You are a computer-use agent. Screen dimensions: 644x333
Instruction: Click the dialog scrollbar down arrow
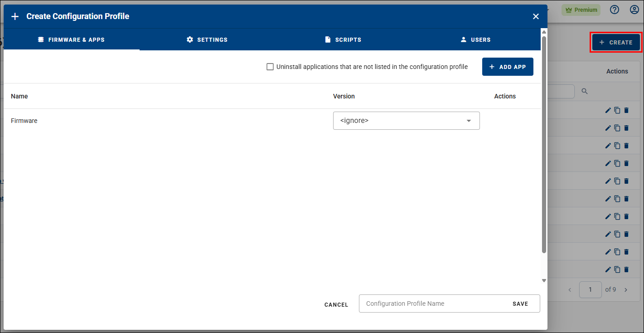click(544, 281)
